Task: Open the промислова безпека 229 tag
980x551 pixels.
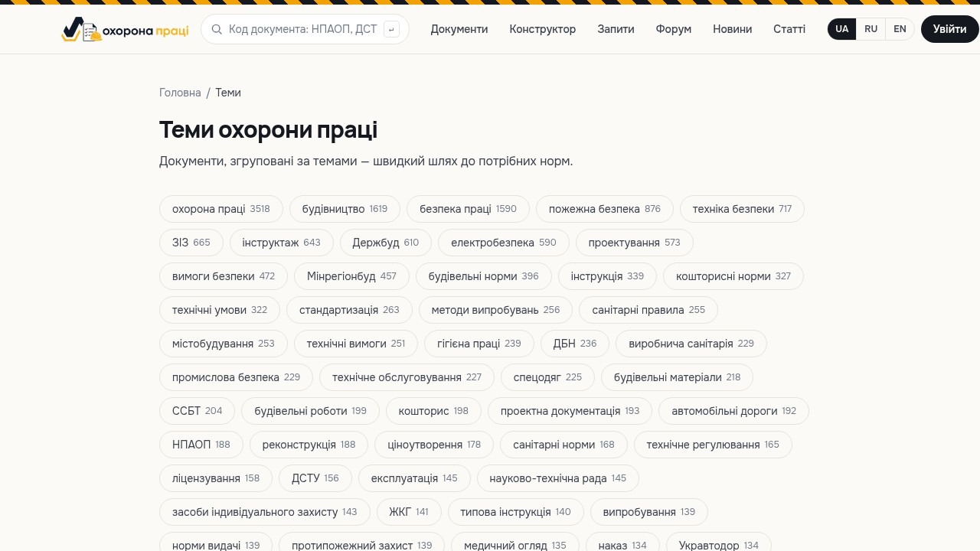Action: [x=237, y=377]
